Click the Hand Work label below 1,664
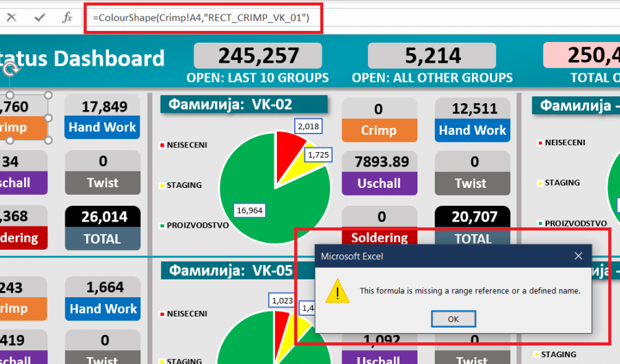 click(103, 309)
